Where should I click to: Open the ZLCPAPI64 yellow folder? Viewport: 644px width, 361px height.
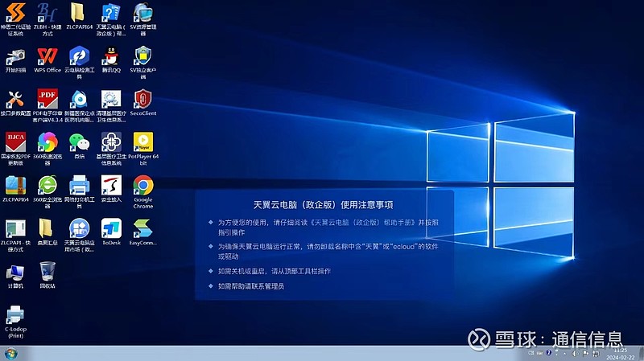tap(79, 16)
